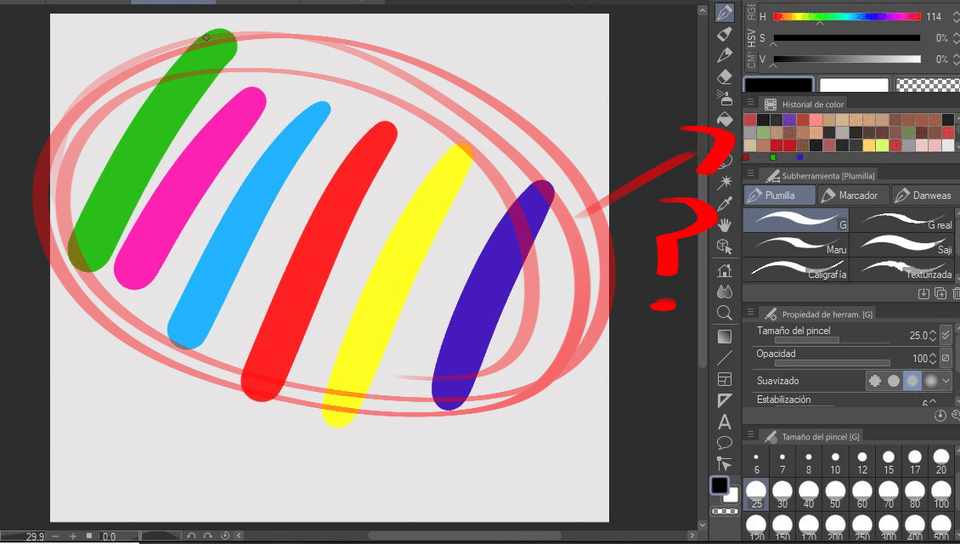Choose the Maru pen brush

(796, 245)
